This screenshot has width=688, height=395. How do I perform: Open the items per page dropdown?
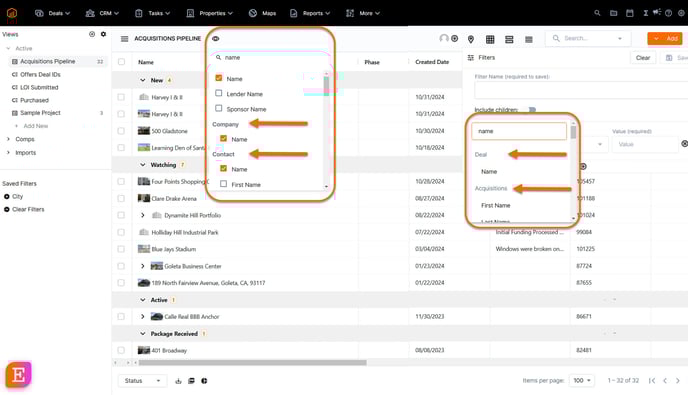(582, 381)
